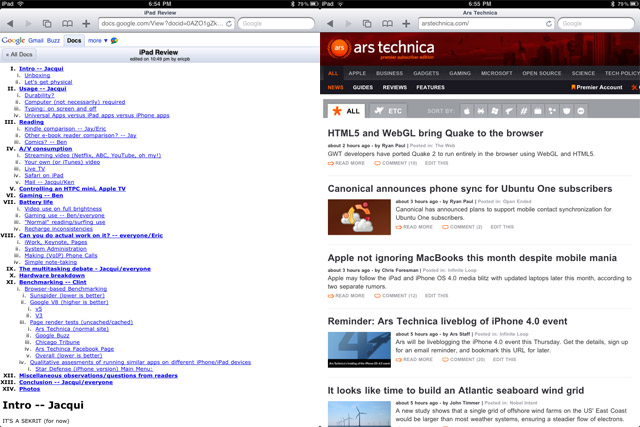Tap the forward arrow in the left Safari window
The height and width of the screenshot is (427, 640).
tap(28, 24)
